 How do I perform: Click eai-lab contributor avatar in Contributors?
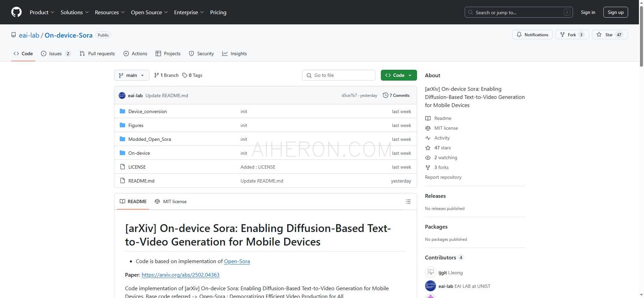point(431,286)
